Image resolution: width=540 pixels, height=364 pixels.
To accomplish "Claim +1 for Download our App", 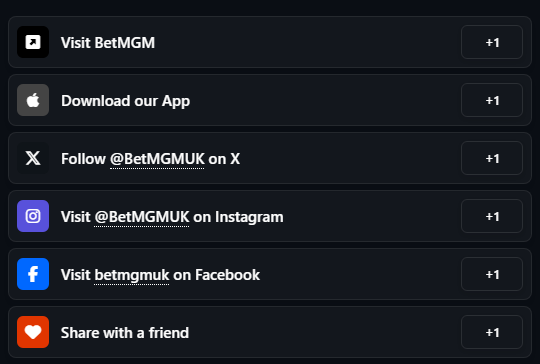I will click(492, 100).
